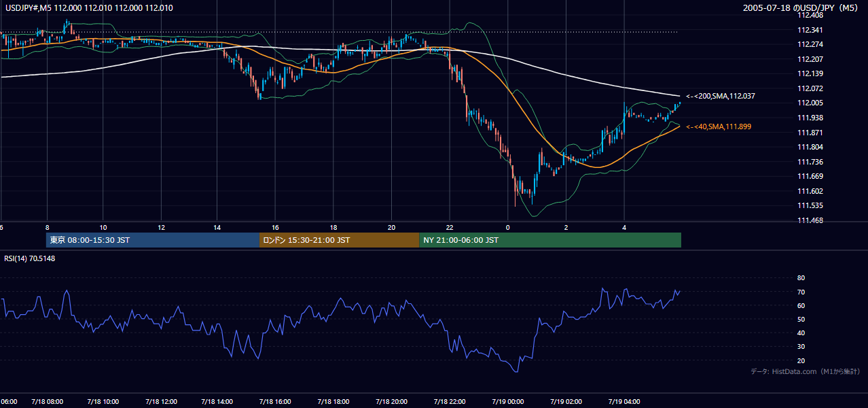Click the RSI scale level 70
This screenshot has height=408, width=868.
click(x=801, y=292)
